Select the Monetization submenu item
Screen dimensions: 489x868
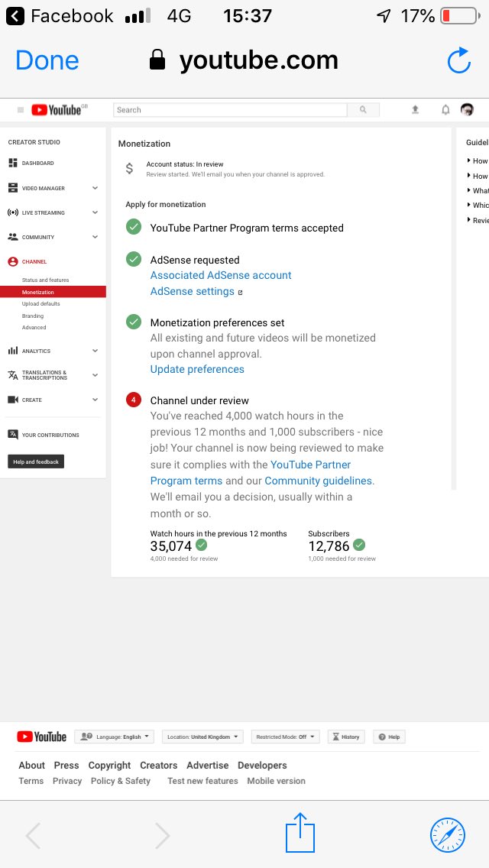(x=53, y=292)
